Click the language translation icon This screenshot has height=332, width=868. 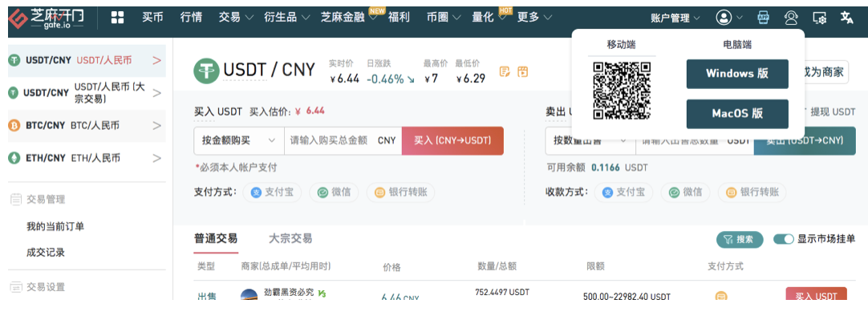point(847,18)
